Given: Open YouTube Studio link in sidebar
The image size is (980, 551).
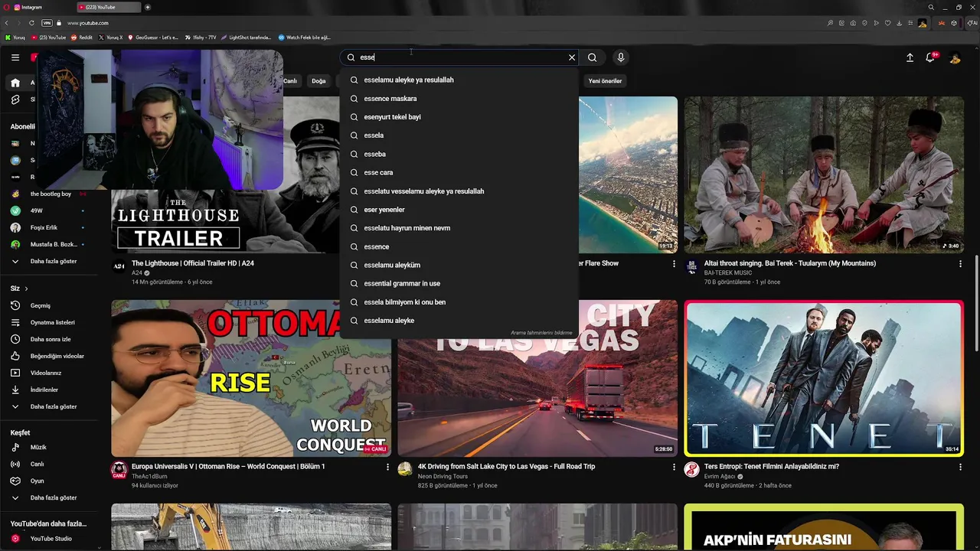Looking at the screenshot, I should [x=52, y=539].
